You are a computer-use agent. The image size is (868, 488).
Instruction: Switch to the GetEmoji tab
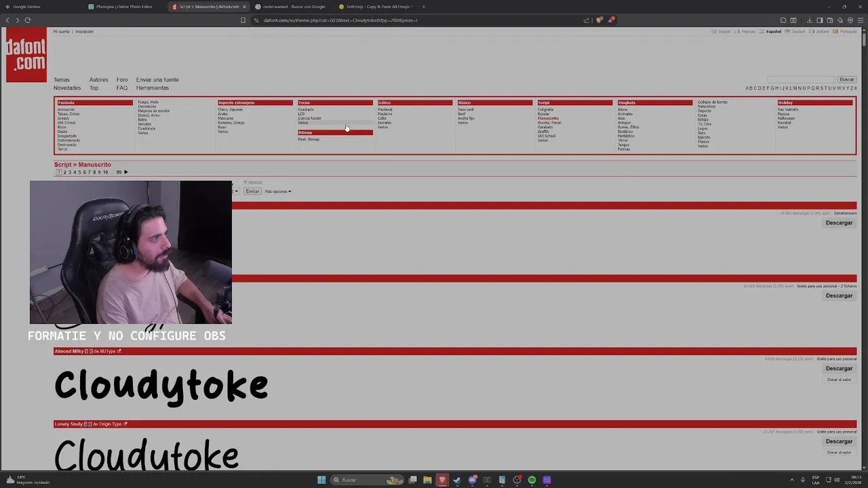point(376,7)
